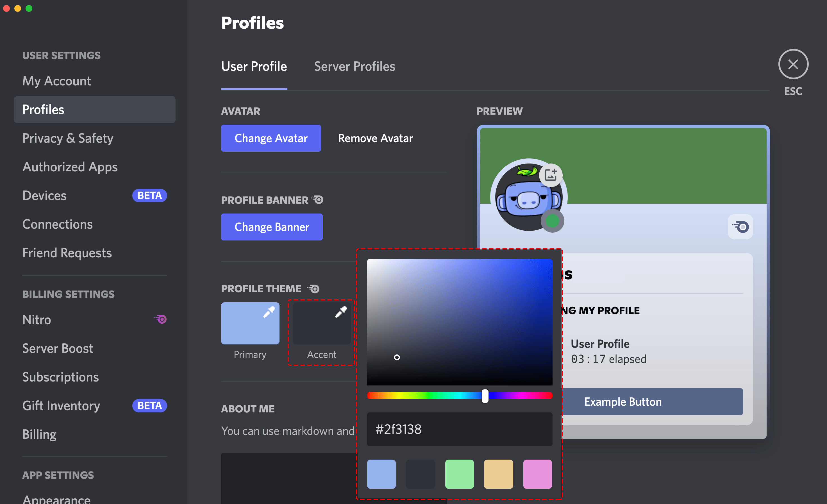Click the add image icon on avatar
The image size is (827, 504).
[550, 175]
